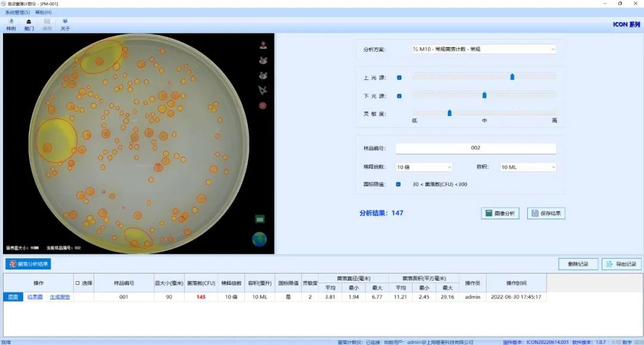Open the 分析方案 analysis scheme dropdown
The height and width of the screenshot is (345, 644).
483,49
